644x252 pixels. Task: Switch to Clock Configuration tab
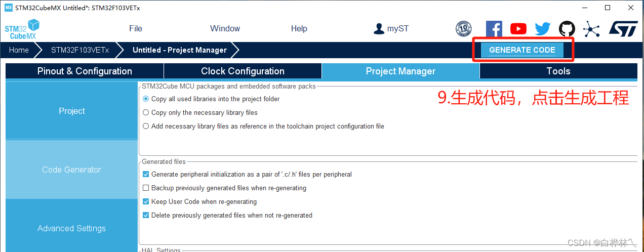click(243, 71)
